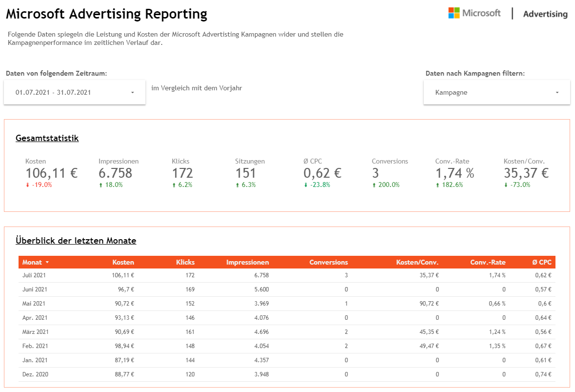575x392 pixels.
Task: Click the 88,77 € cost cell for Dez. 2020
Action: click(x=124, y=374)
